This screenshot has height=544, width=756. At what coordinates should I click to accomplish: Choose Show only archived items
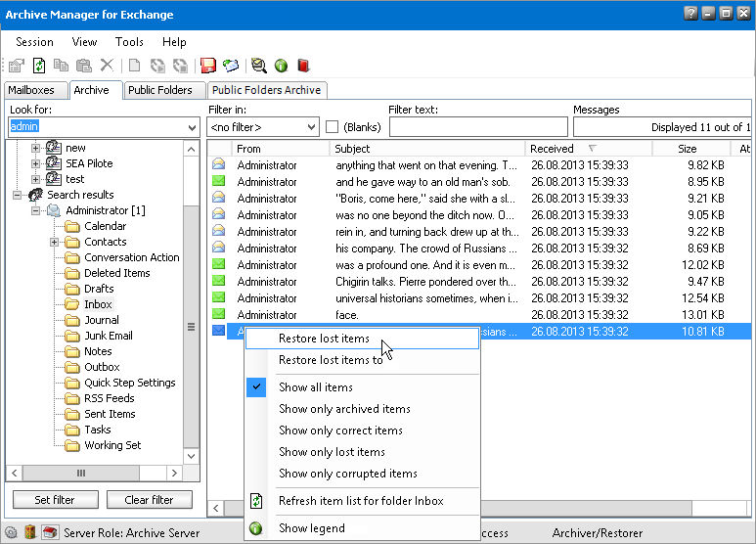click(x=344, y=409)
